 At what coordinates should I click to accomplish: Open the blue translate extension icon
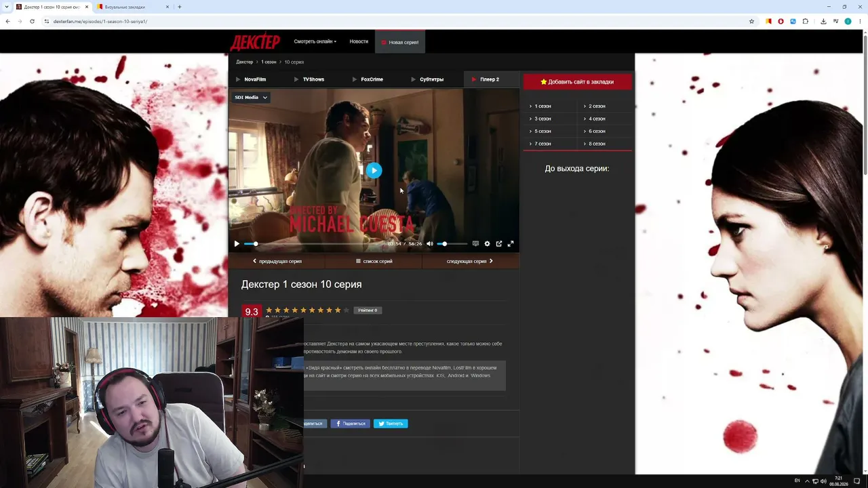point(793,21)
